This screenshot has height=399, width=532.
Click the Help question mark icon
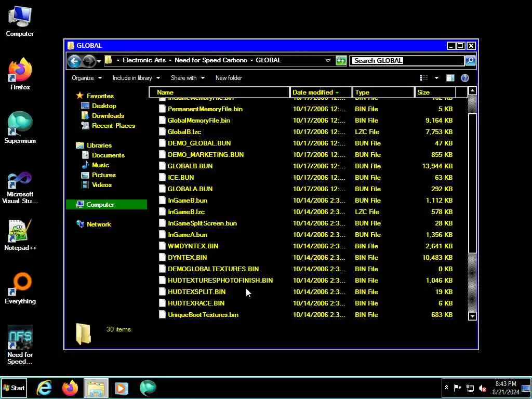pyautogui.click(x=465, y=78)
